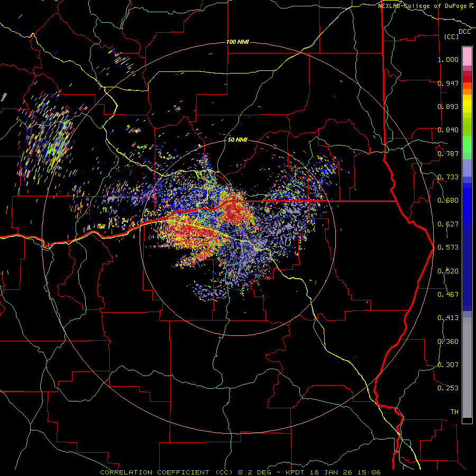The image size is (476, 476).
Task: Click the 1.000 scale value
Action: (448, 59)
